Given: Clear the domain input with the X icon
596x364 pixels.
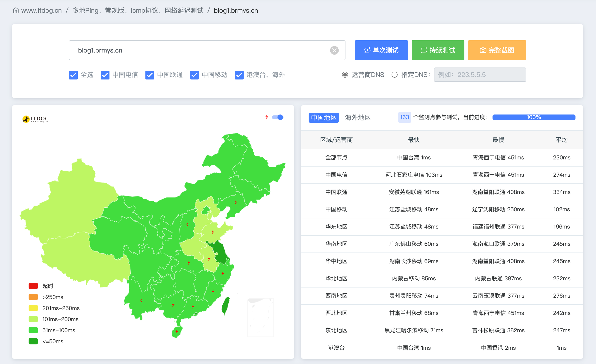Looking at the screenshot, I should (x=334, y=50).
